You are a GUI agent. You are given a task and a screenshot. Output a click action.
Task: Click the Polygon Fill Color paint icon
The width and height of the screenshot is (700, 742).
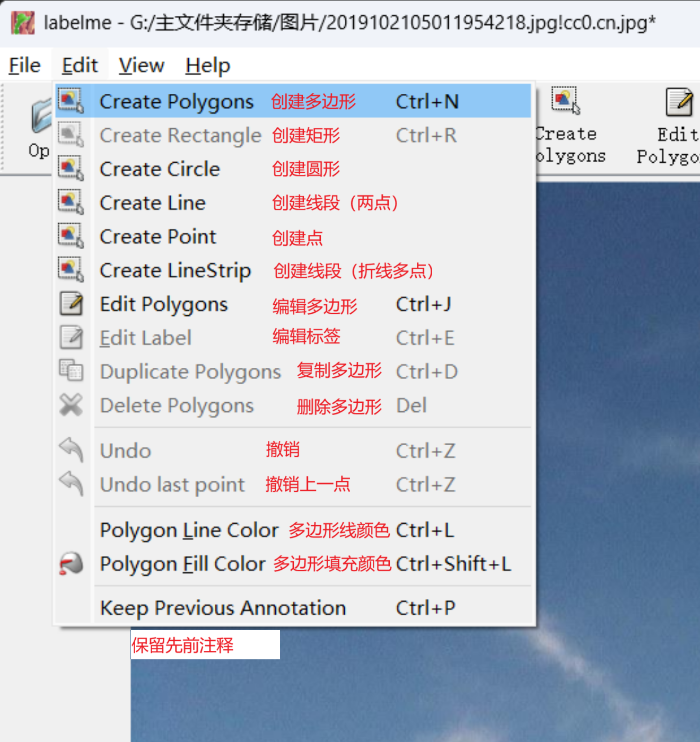71,564
